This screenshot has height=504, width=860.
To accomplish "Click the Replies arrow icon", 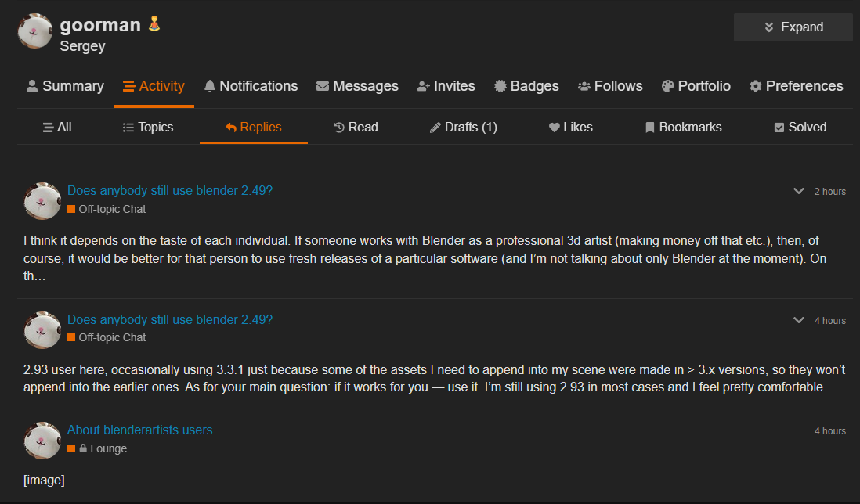I will pos(231,128).
